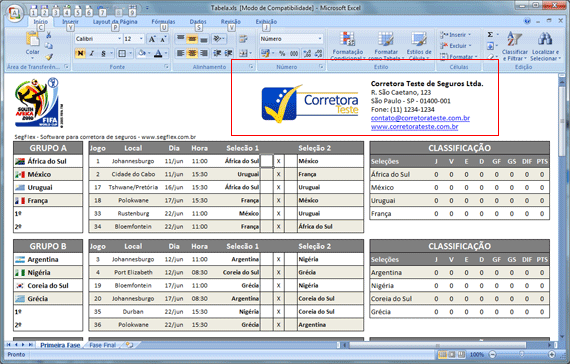Select África do Sul score cell, game 1
Image resolution: width=570 pixels, height=364 pixels.
(x=266, y=161)
